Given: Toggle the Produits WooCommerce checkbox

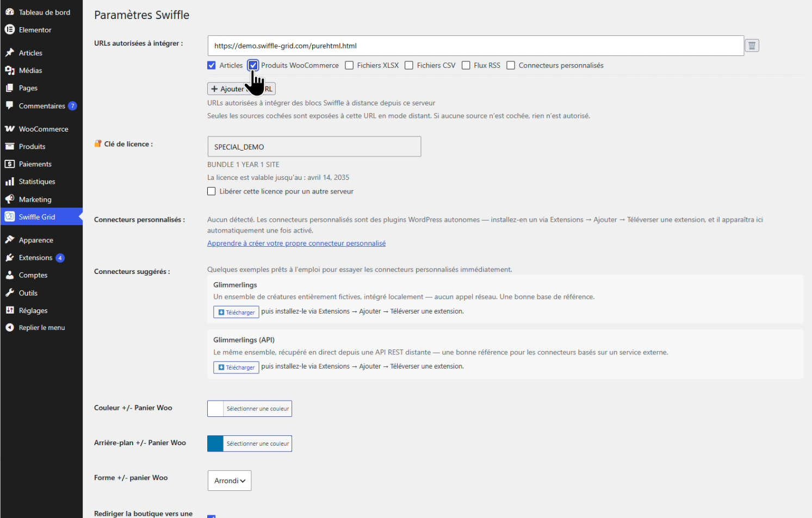Looking at the screenshot, I should click(253, 65).
